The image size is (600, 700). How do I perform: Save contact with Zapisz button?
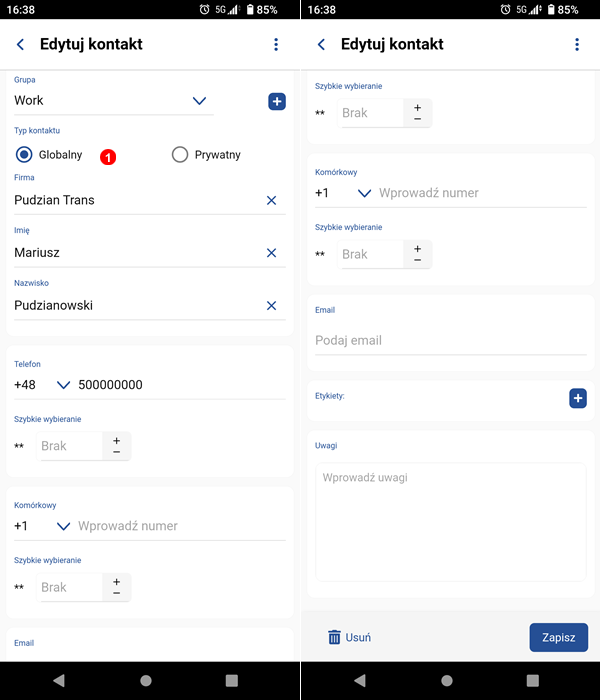[x=558, y=637]
